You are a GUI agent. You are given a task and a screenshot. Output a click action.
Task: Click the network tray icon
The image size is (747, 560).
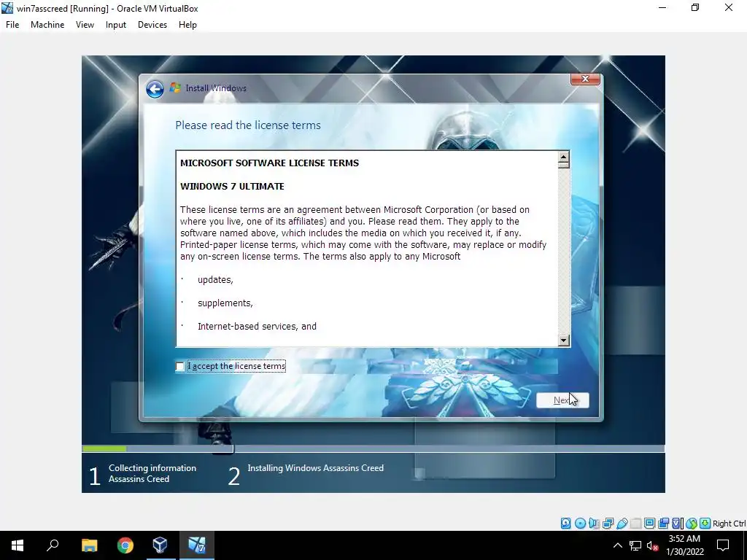coord(635,545)
